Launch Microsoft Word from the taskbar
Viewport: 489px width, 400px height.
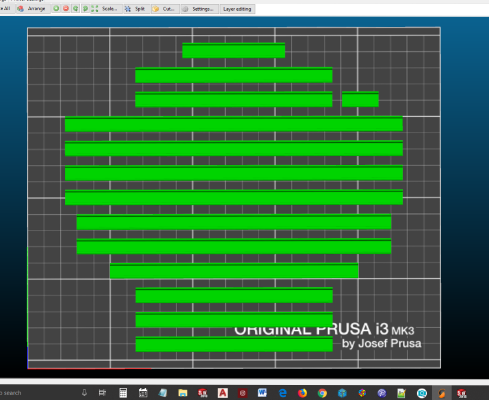262,393
